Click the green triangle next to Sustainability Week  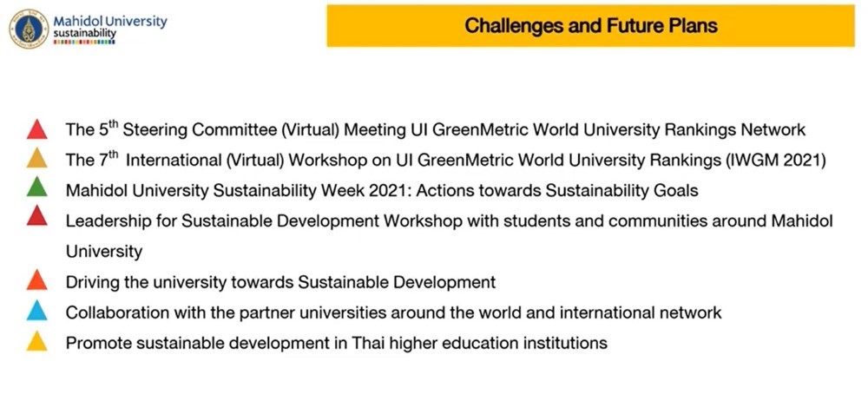click(36, 187)
